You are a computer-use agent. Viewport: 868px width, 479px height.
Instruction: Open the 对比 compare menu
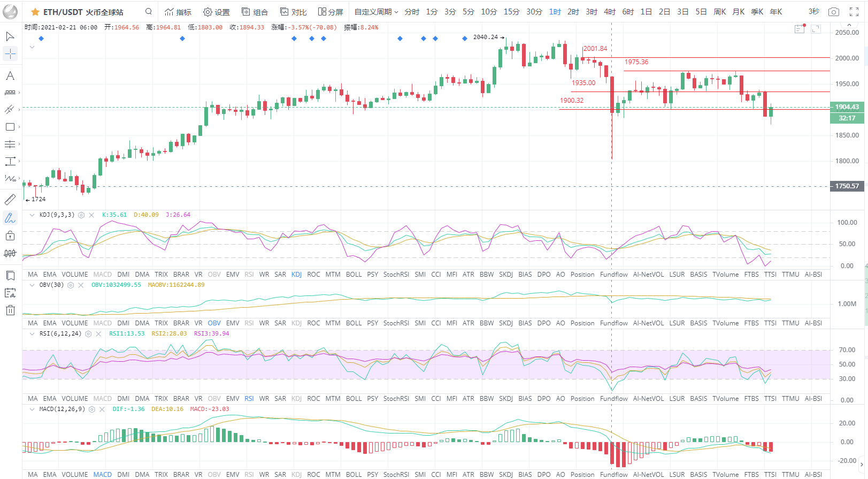tap(294, 12)
